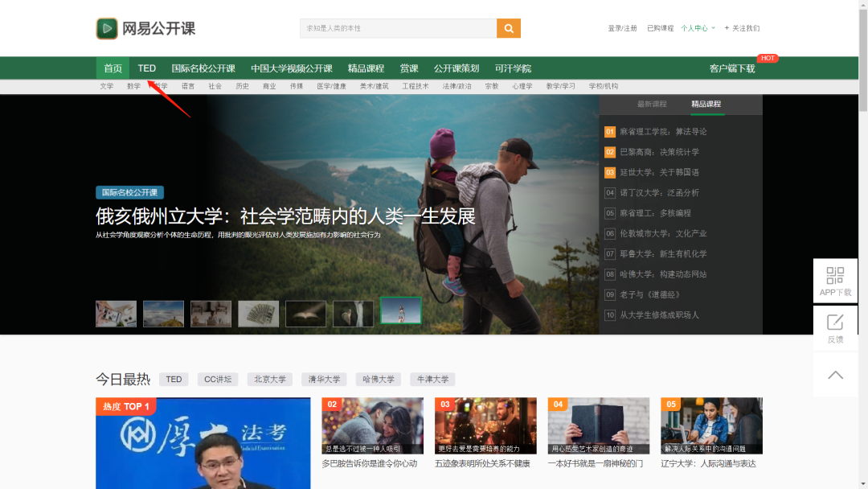The width and height of the screenshot is (868, 489).
Task: Open 哈佛大学：构建动态网站 course
Action: coord(663,274)
